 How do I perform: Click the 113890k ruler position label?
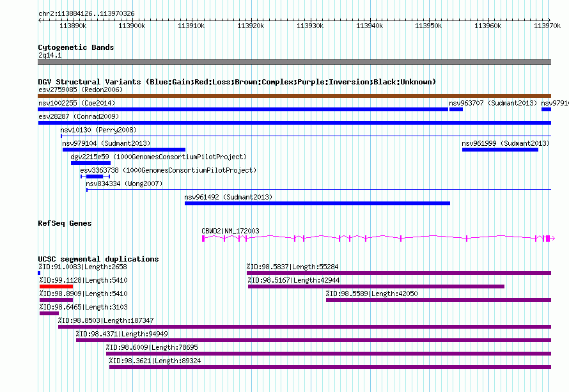pos(73,26)
